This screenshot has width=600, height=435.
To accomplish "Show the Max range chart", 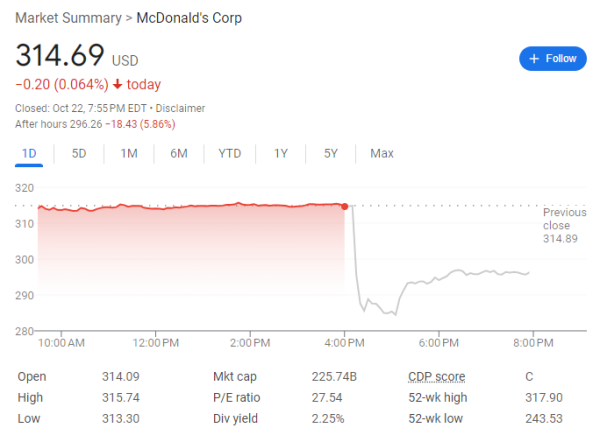I will point(382,153).
